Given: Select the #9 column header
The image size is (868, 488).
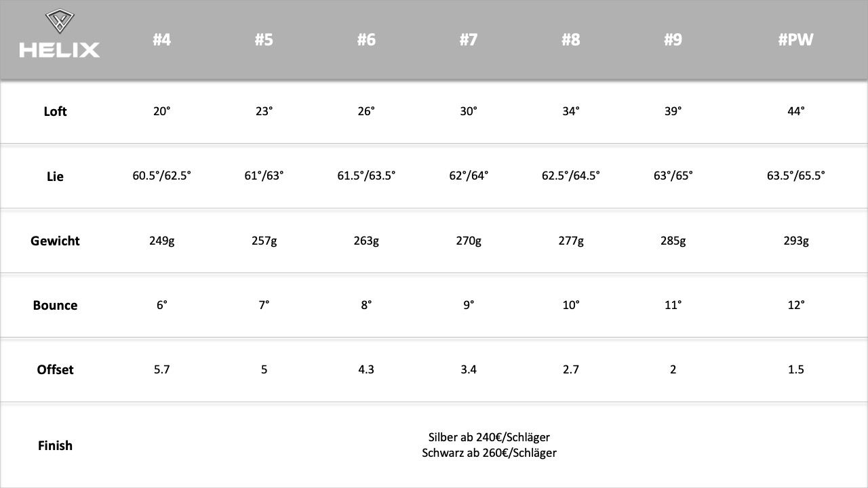Looking at the screenshot, I should pyautogui.click(x=673, y=40).
